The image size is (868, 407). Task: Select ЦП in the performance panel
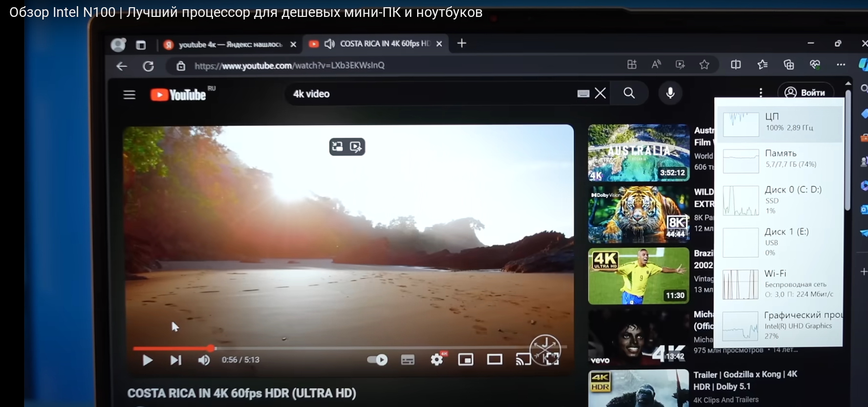click(x=780, y=123)
